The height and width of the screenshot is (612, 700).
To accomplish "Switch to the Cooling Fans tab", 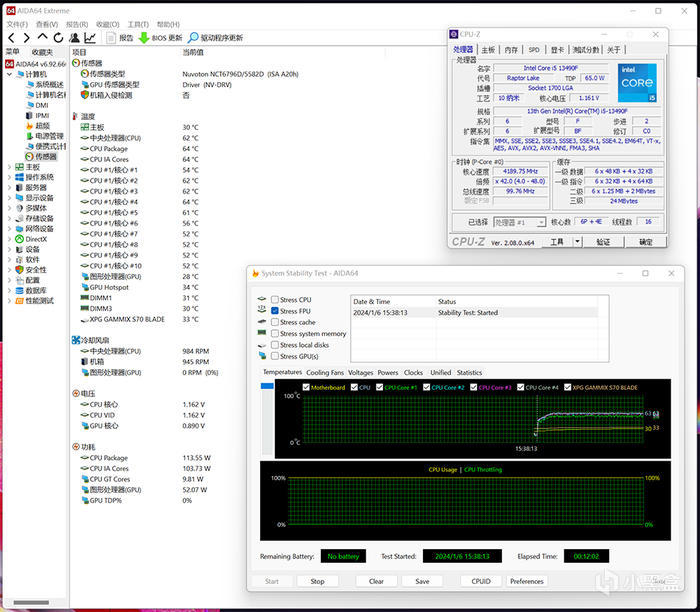I will click(325, 373).
